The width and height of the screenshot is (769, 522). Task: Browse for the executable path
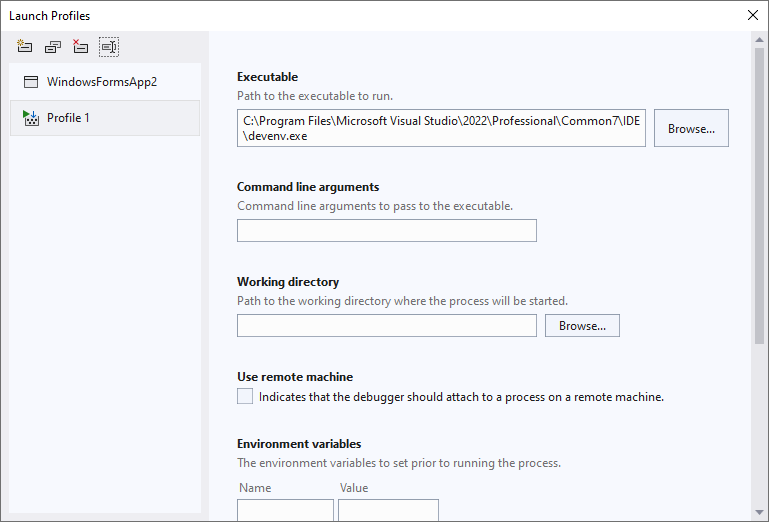(x=691, y=128)
